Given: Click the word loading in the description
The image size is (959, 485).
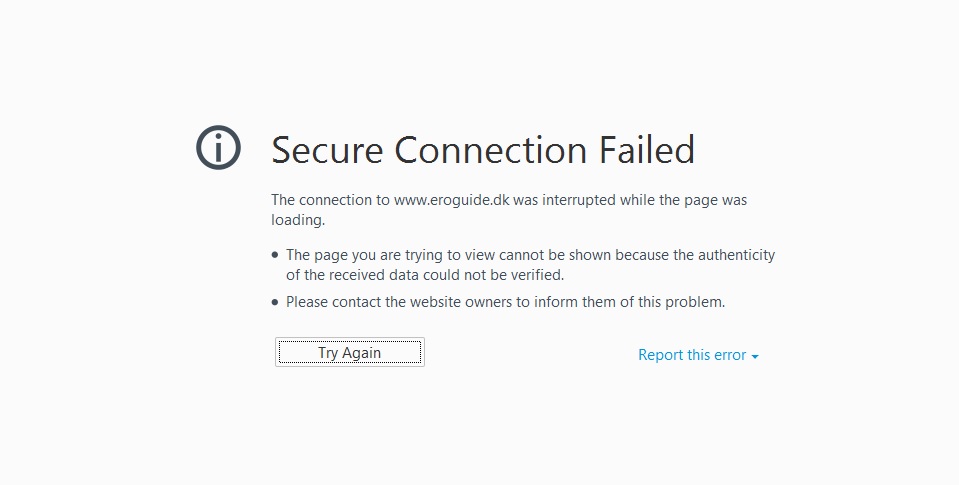Looking at the screenshot, I should (297, 220).
